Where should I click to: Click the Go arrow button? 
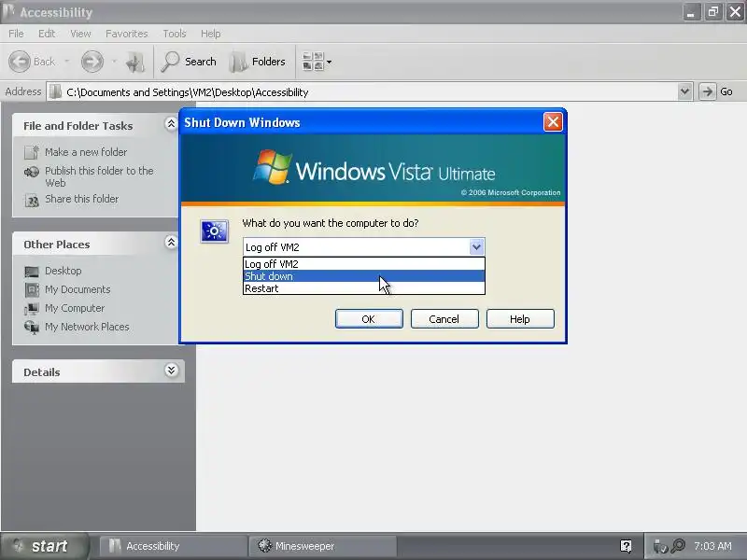click(x=708, y=91)
